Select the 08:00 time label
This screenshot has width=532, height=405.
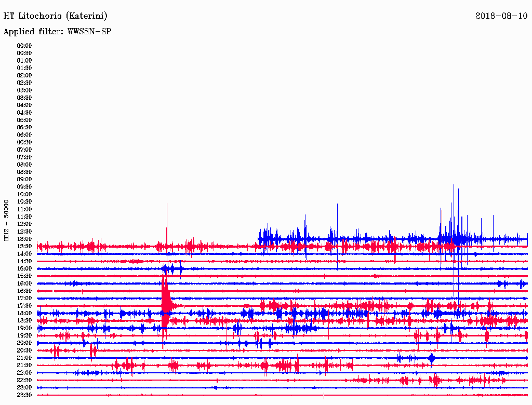24,165
